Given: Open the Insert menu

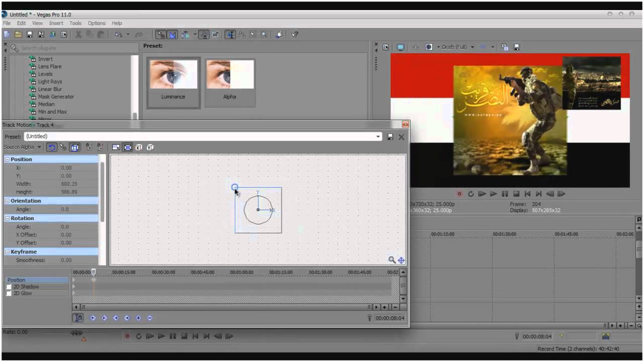Looking at the screenshot, I should tap(56, 23).
